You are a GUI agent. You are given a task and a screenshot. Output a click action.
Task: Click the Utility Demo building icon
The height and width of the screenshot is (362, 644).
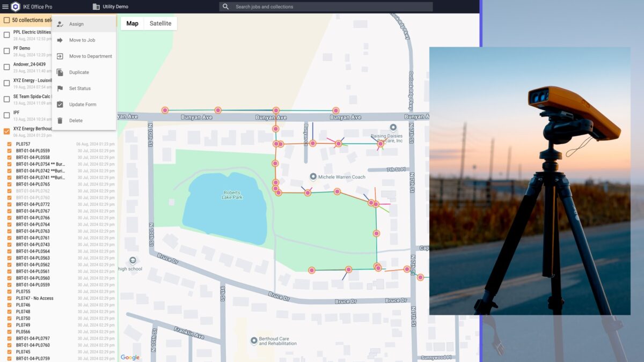pyautogui.click(x=96, y=6)
